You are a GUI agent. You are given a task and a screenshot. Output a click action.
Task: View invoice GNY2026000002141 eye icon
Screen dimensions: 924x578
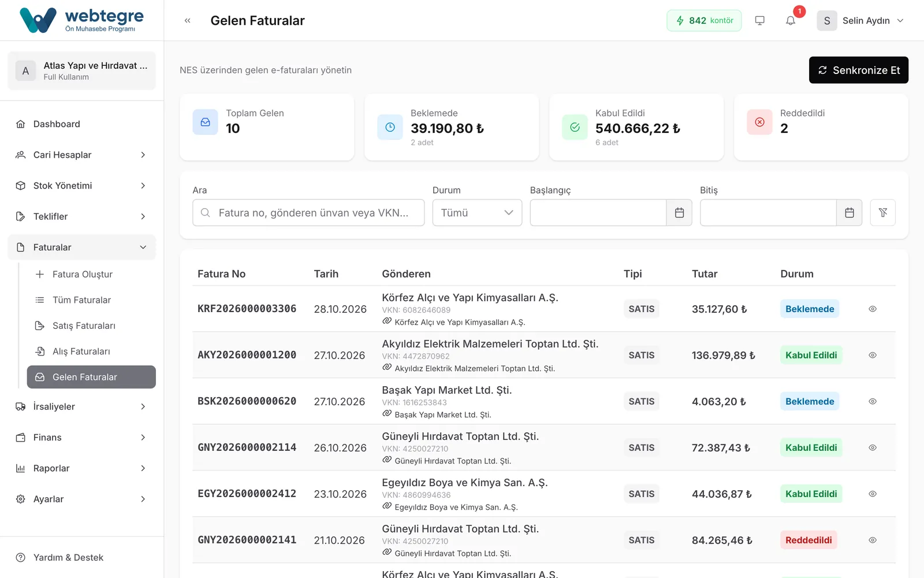tap(873, 540)
